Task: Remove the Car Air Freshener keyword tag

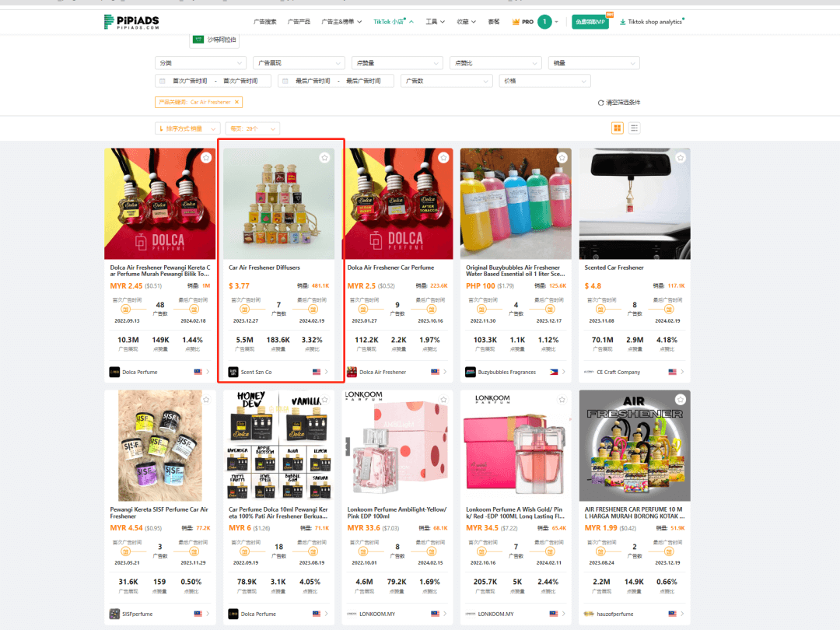Action: [238, 102]
